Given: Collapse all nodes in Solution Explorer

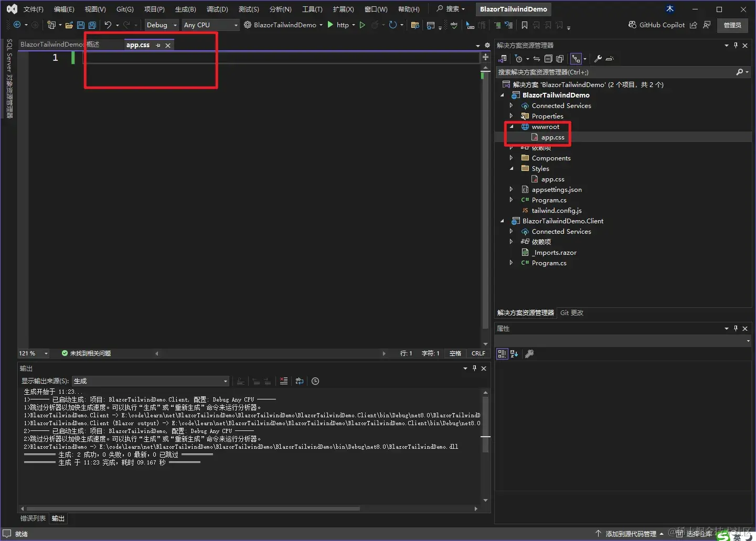Looking at the screenshot, I should 548,59.
